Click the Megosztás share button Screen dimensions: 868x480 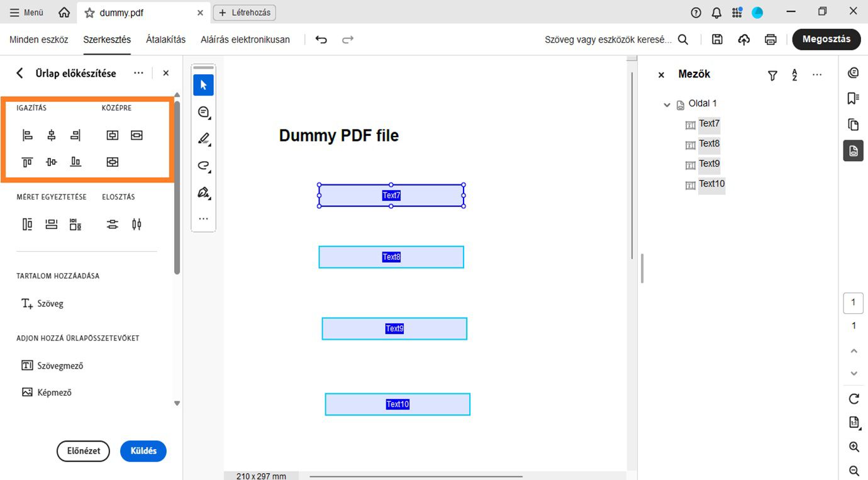point(826,39)
